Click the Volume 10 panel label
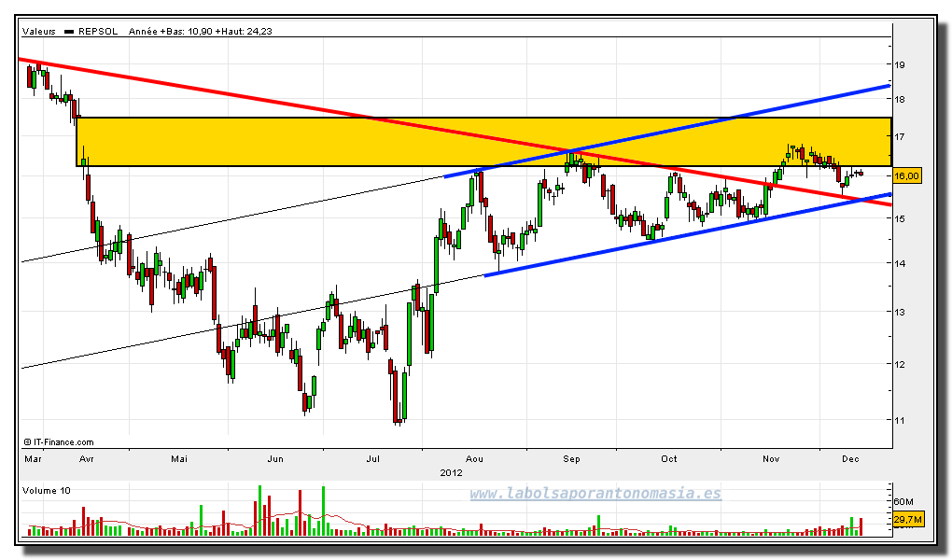This screenshot has width=952, height=560. tap(46, 491)
